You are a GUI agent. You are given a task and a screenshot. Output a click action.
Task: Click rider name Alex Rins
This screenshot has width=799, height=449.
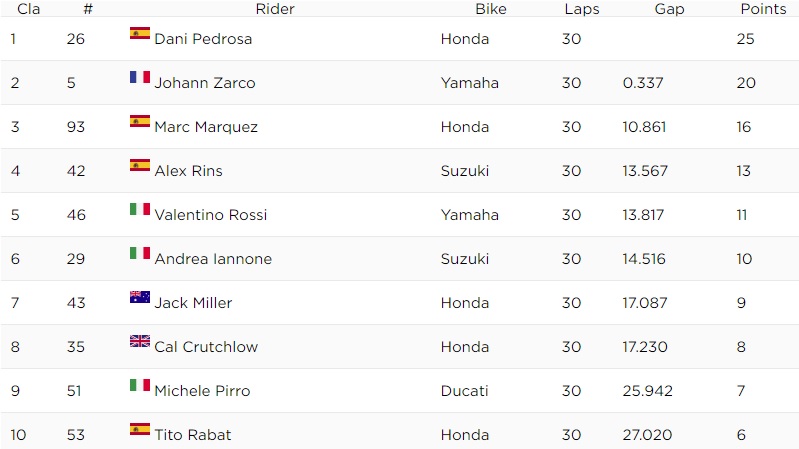coord(188,171)
